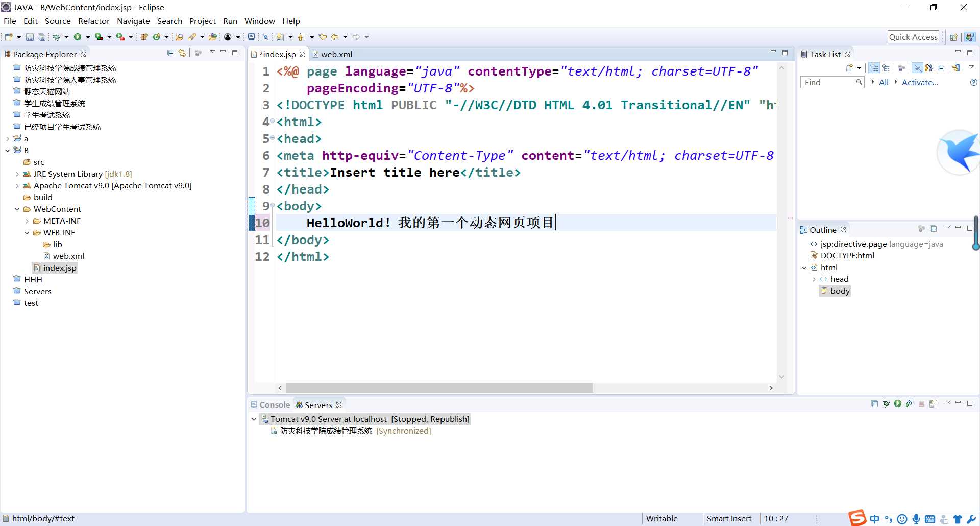Click the Last Edit Location icon
Screen dimensions: 980x526
[323, 37]
